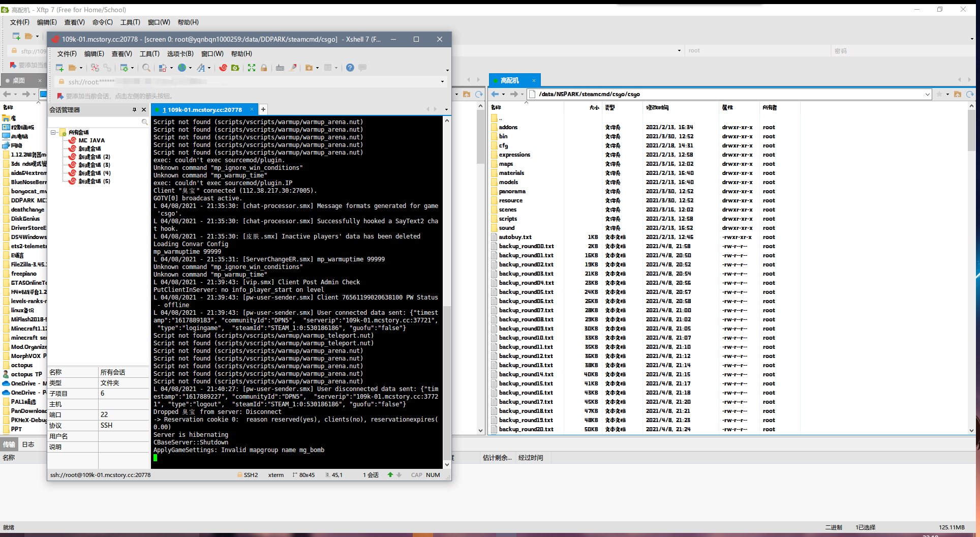The height and width of the screenshot is (537, 980).
Task: Select 新建会话 (3) session in tree
Action: tap(95, 165)
